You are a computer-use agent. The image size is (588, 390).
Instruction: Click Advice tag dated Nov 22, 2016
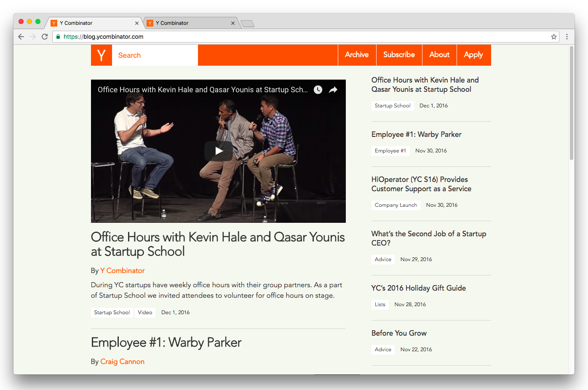pyautogui.click(x=383, y=350)
